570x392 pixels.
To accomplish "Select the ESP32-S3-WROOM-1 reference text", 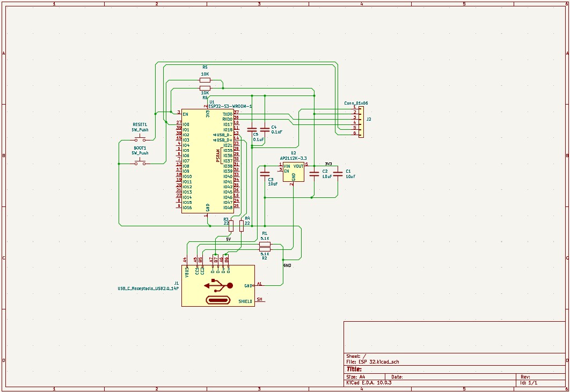I will (230, 107).
